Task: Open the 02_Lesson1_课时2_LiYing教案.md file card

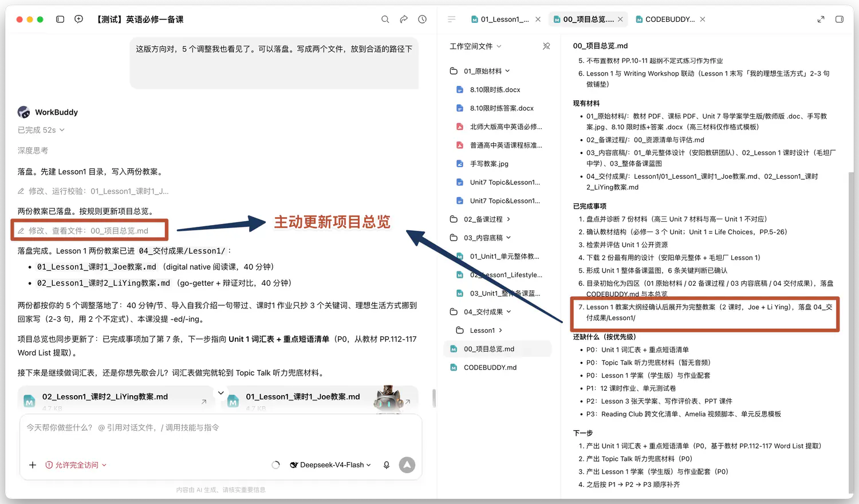Action: tap(116, 399)
